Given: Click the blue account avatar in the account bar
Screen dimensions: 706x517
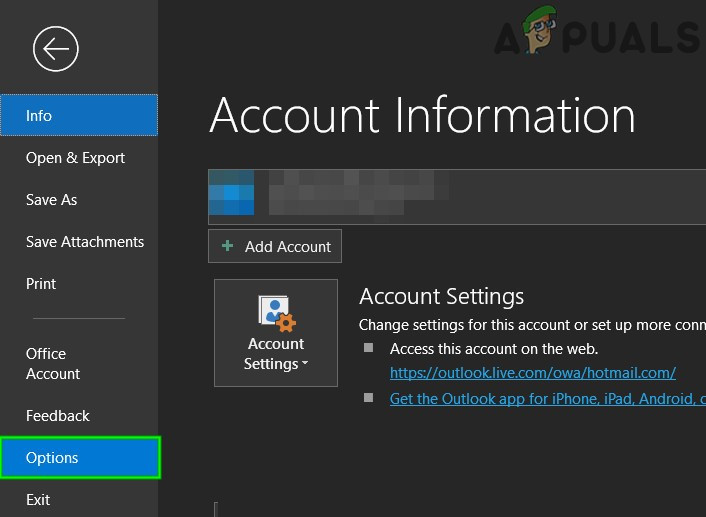Looking at the screenshot, I should pyautogui.click(x=231, y=197).
